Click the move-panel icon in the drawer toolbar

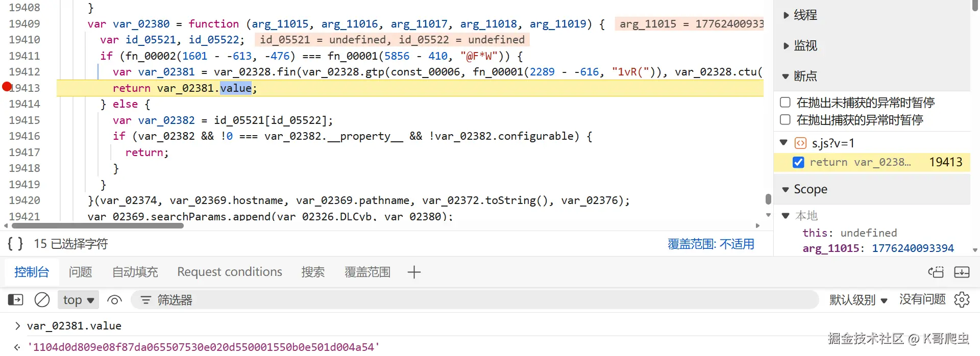pos(936,272)
